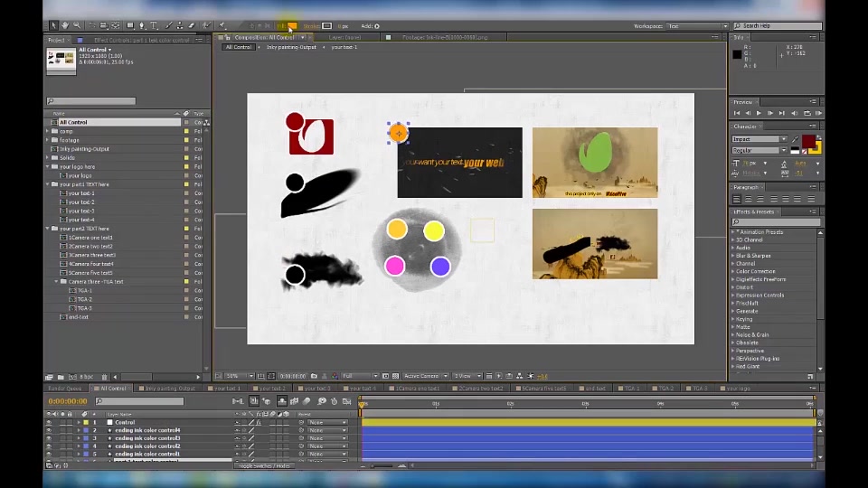Hide the Control layer with eye icon
The image size is (868, 488).
coord(49,422)
